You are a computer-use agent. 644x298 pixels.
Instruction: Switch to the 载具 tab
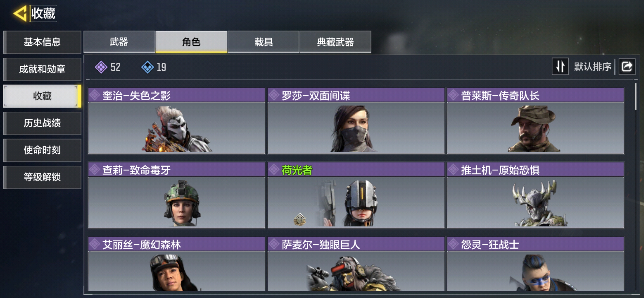click(264, 42)
